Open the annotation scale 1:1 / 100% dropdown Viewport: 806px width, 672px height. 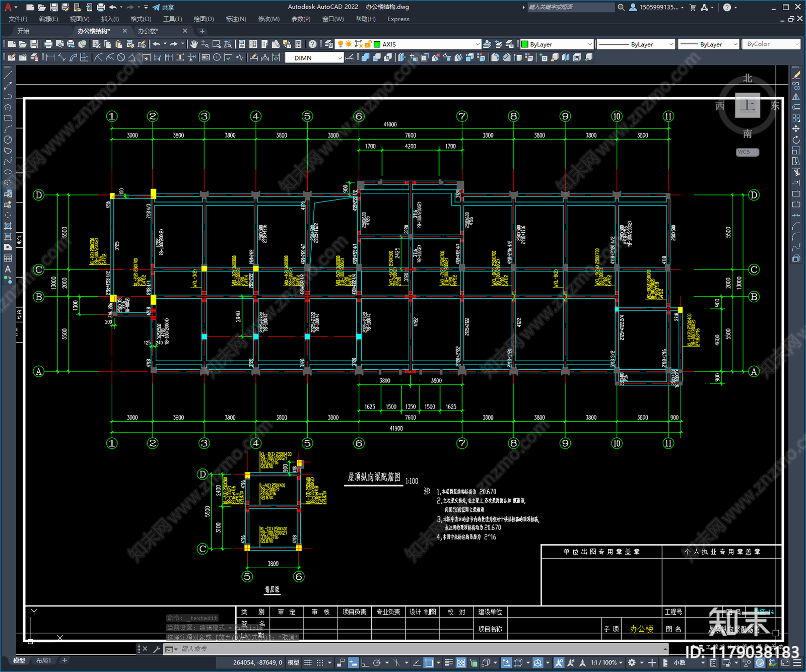pyautogui.click(x=607, y=662)
